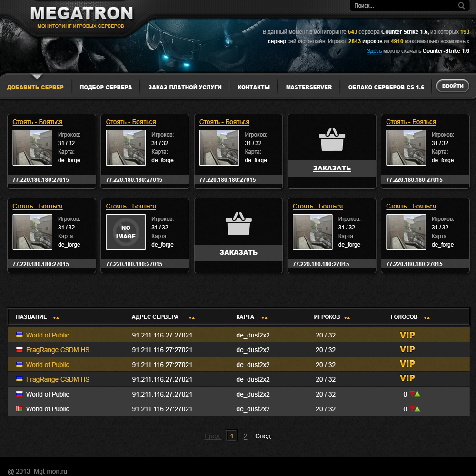476x476 pixels.
Task: Open MasterServer menu item
Action: 309,87
